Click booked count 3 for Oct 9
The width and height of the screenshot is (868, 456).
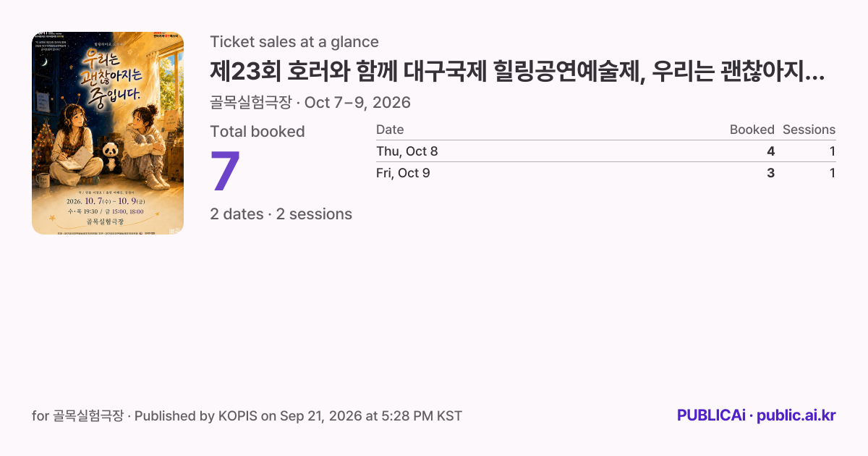770,173
